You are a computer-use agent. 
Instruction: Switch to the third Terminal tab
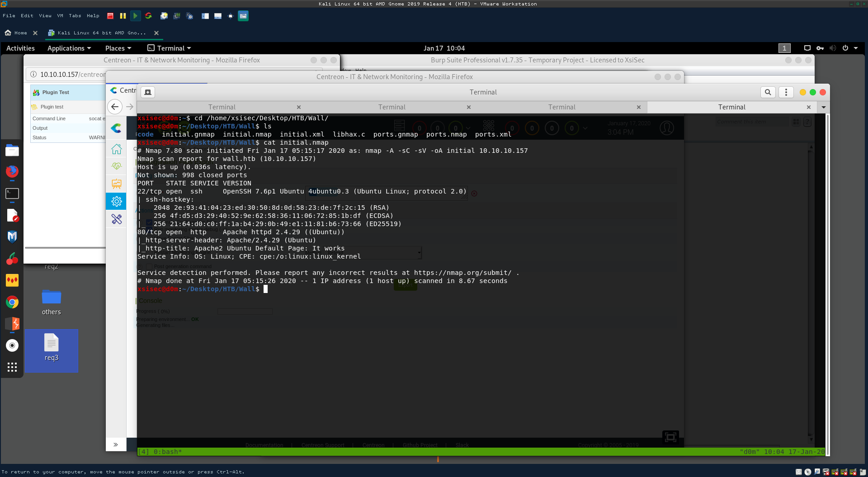click(x=562, y=107)
